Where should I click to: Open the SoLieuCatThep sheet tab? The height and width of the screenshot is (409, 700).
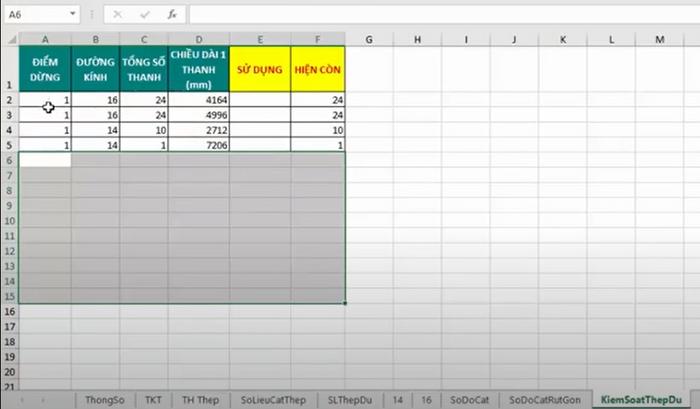coord(273,398)
